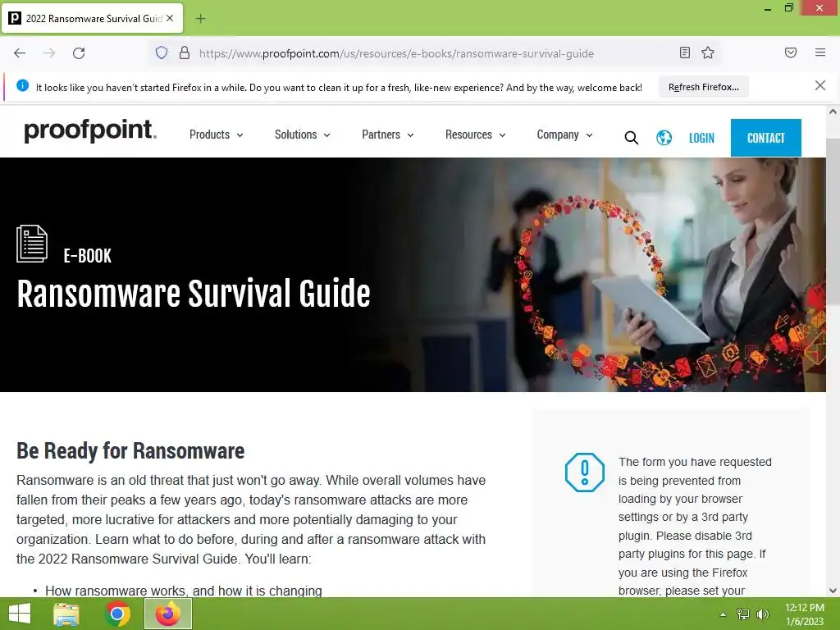This screenshot has width=840, height=630.
Task: Click the e-book document icon
Action: (x=32, y=244)
